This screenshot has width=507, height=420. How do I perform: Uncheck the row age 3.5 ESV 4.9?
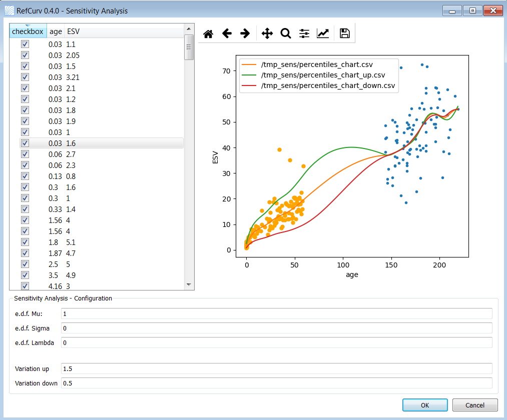(x=25, y=274)
